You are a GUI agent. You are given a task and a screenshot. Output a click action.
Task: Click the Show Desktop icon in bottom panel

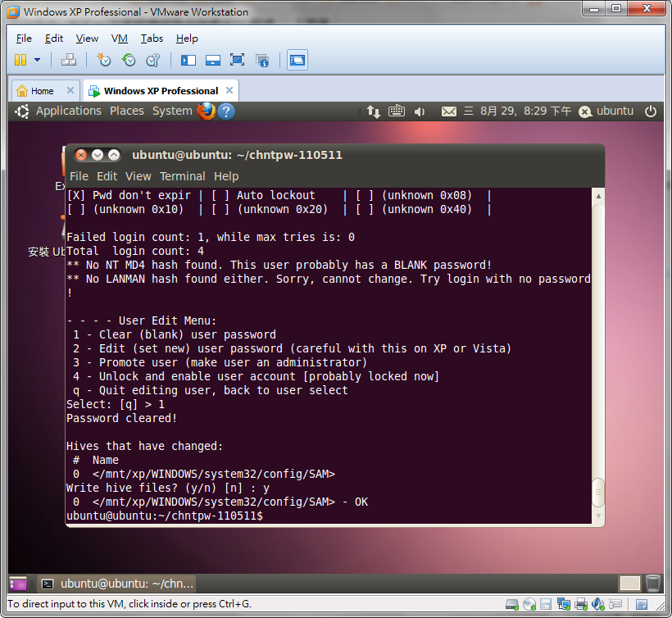(18, 584)
